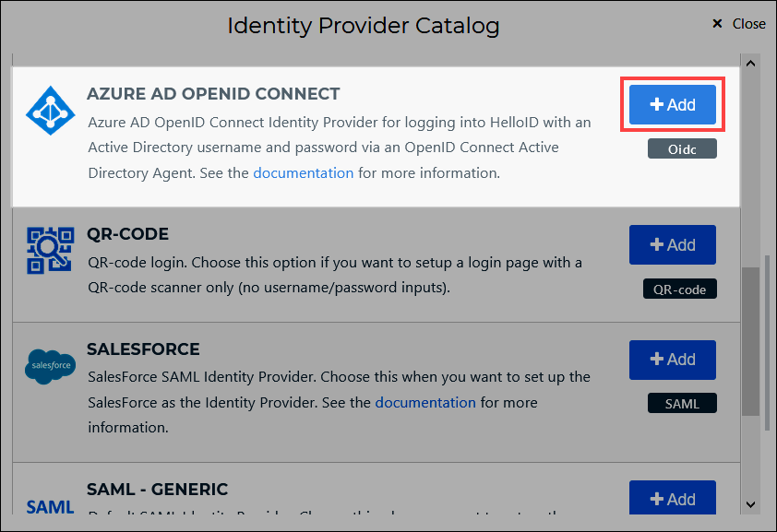This screenshot has height=532, width=777.
Task: Click the scrollbar up arrow
Action: [751, 64]
